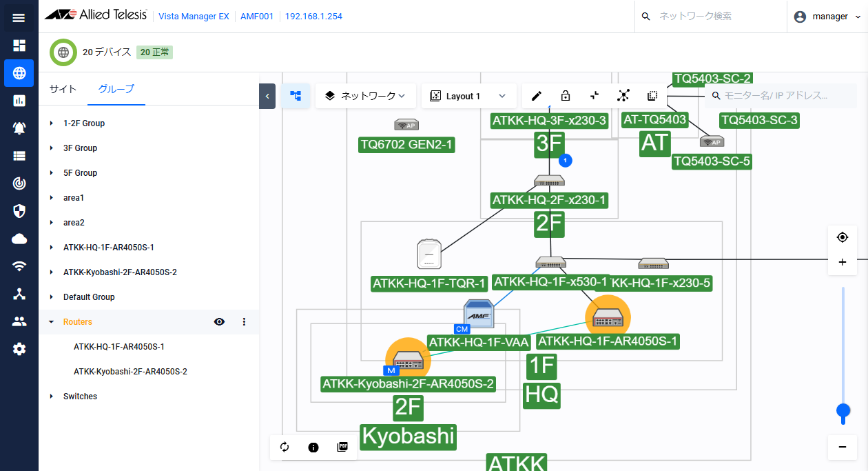
Task: Expand the Default Group tree node
Action: tap(52, 297)
